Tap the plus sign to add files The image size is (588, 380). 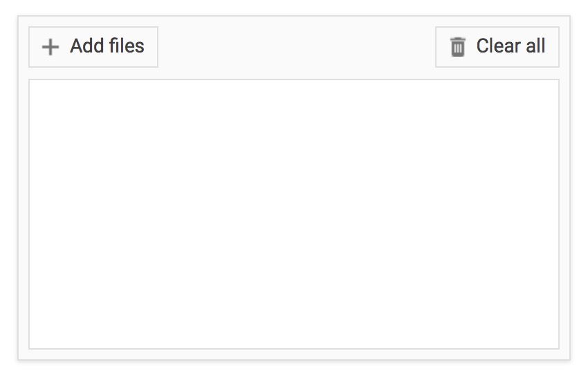tap(50, 47)
